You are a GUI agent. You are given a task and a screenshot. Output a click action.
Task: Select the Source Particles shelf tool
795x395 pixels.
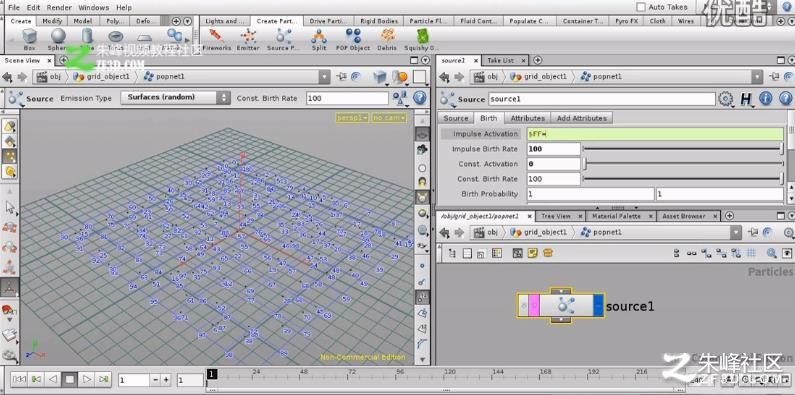(x=283, y=39)
